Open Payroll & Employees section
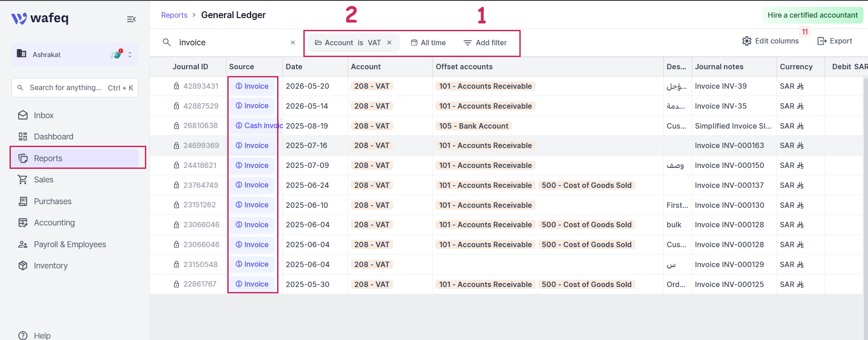This screenshot has height=340, width=868. click(x=70, y=244)
